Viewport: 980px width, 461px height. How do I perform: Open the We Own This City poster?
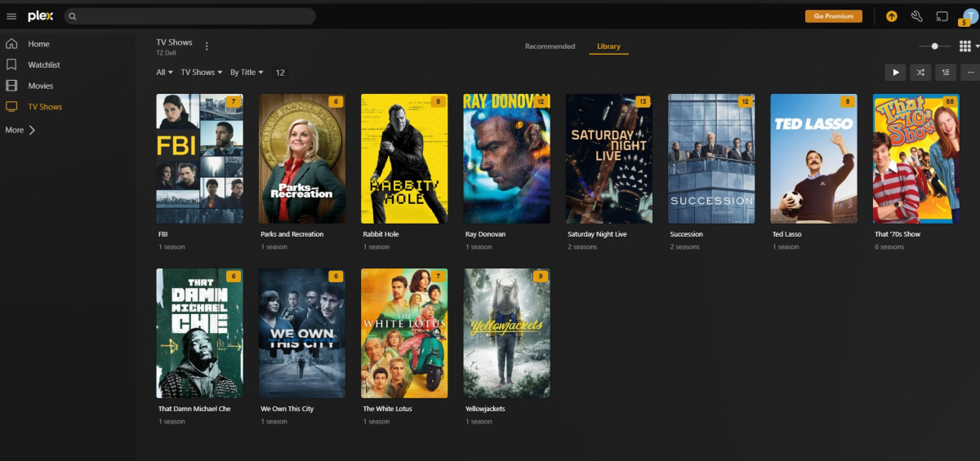pyautogui.click(x=302, y=333)
